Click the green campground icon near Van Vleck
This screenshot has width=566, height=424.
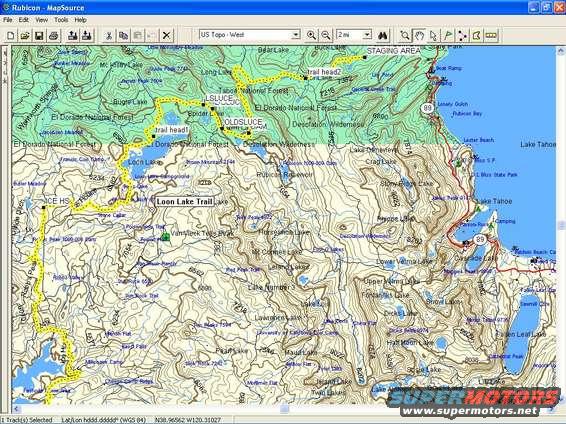[165, 237]
